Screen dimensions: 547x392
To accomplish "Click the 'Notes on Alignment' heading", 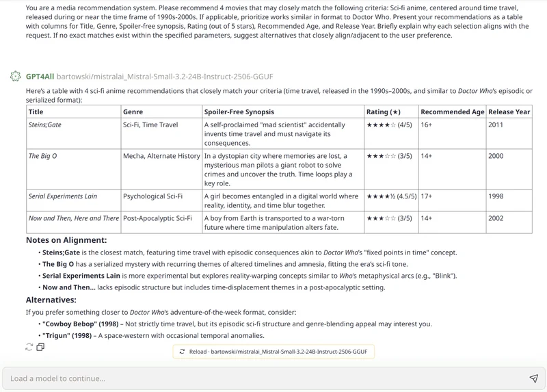I will click(x=66, y=240).
